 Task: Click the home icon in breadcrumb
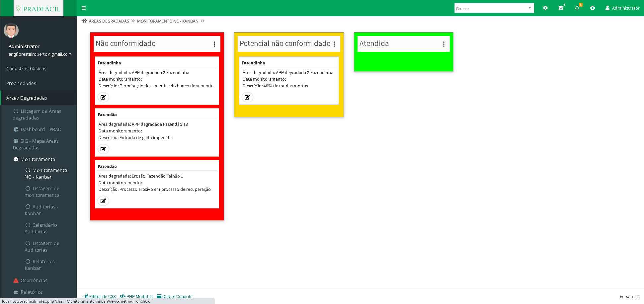84,21
